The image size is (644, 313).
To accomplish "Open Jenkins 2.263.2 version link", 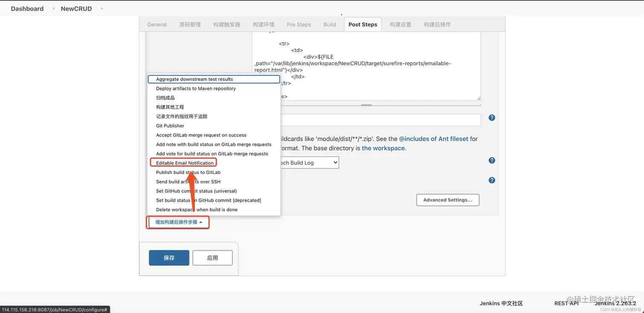I will pyautogui.click(x=615, y=303).
